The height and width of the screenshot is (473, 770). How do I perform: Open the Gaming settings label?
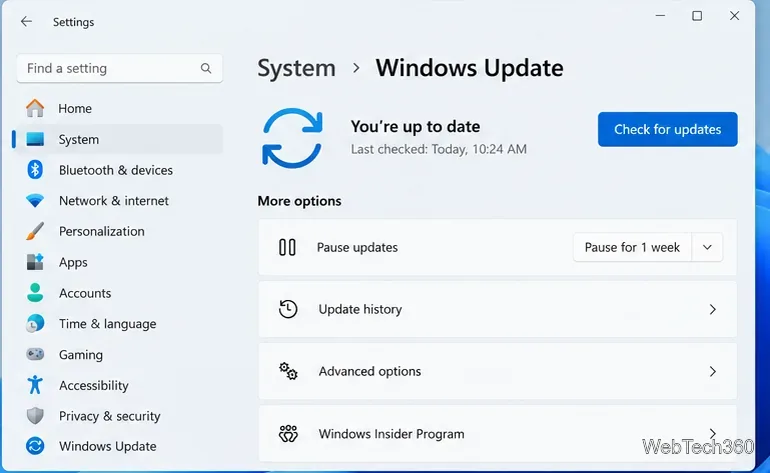[81, 355]
